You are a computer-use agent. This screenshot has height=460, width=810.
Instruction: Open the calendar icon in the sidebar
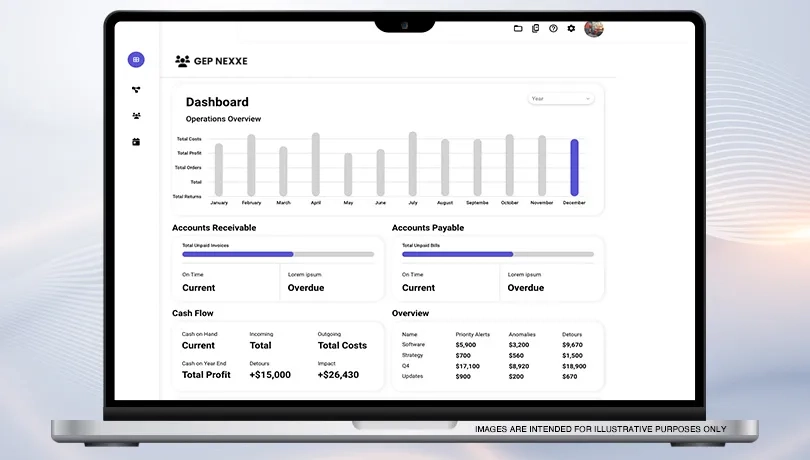pyautogui.click(x=136, y=142)
